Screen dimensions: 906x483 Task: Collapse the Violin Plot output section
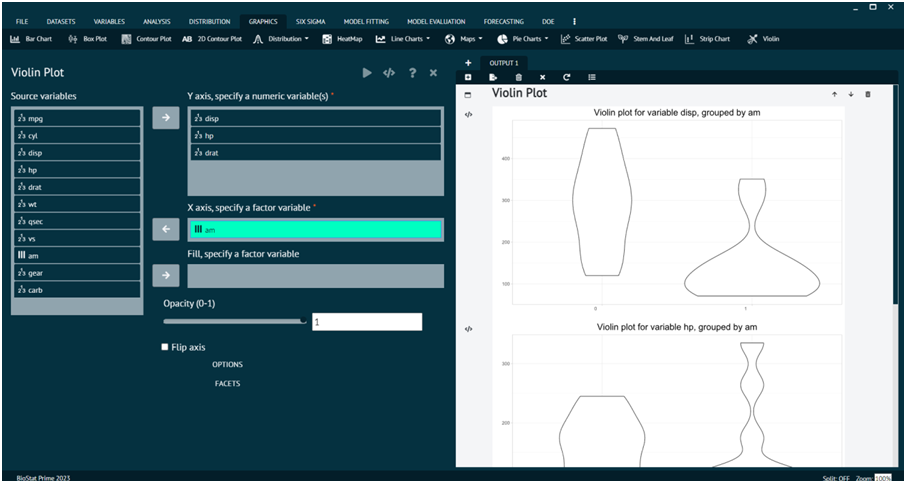tap(468, 95)
